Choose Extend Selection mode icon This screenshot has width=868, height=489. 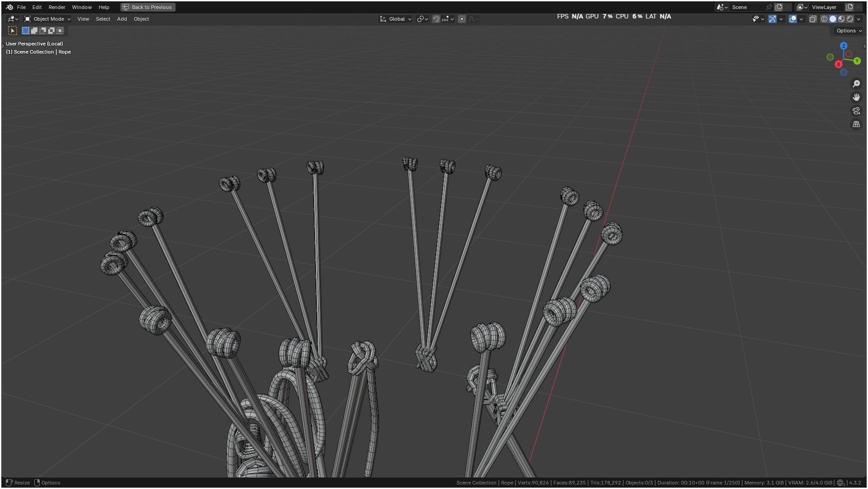(x=34, y=31)
